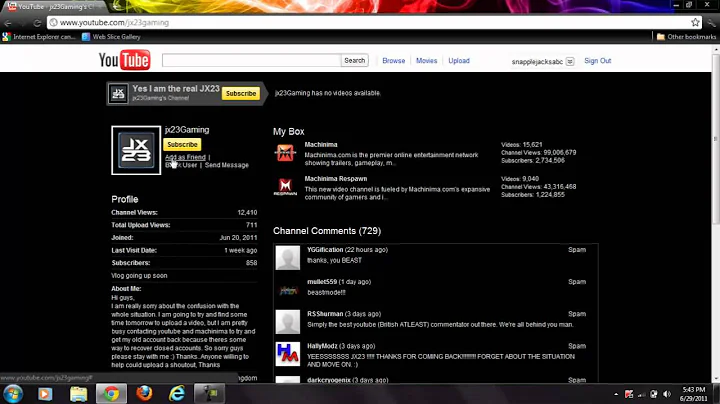Image resolution: width=720 pixels, height=404 pixels.
Task: Mark HallyModz's comment as Spam
Action: [x=577, y=346]
